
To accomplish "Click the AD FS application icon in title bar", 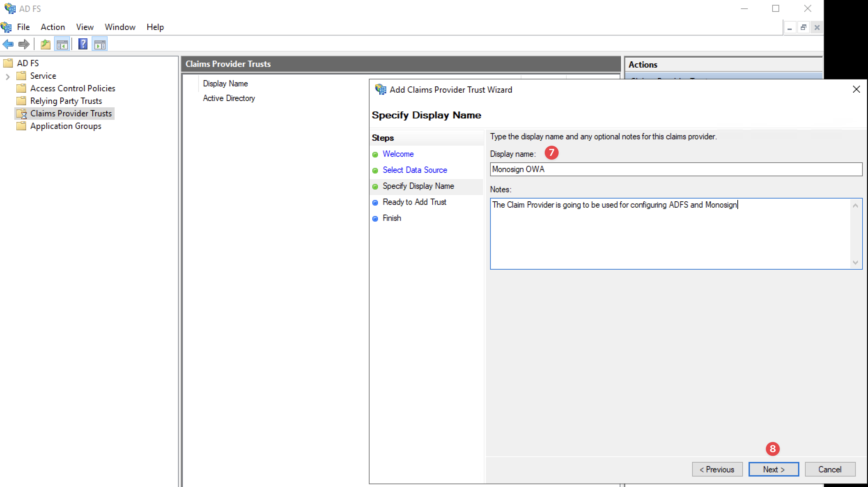I will click(x=10, y=8).
